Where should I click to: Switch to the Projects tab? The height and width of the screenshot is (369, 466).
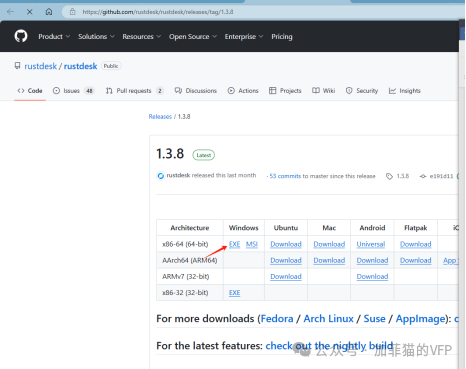(285, 91)
